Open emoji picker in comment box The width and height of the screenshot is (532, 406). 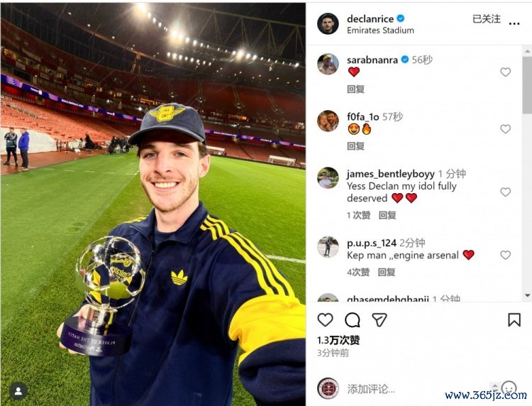click(x=509, y=388)
